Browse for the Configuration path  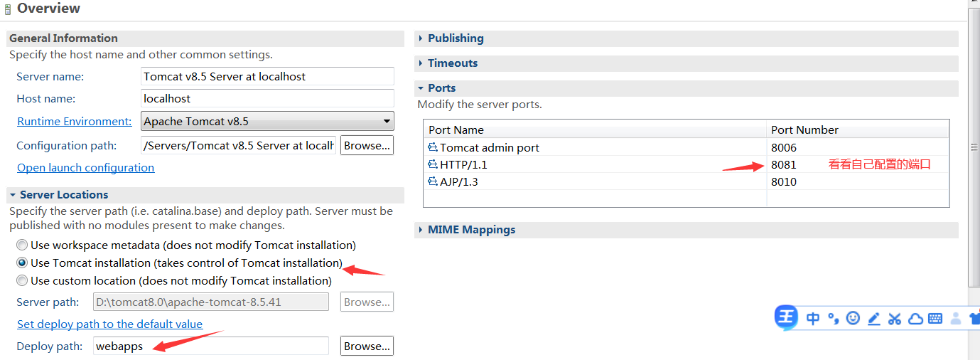point(367,145)
